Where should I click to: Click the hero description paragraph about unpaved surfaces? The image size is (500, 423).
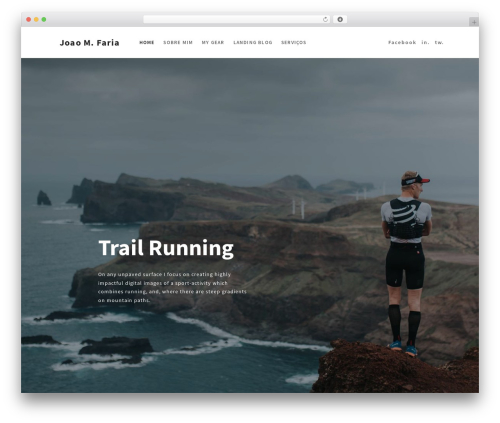172,287
